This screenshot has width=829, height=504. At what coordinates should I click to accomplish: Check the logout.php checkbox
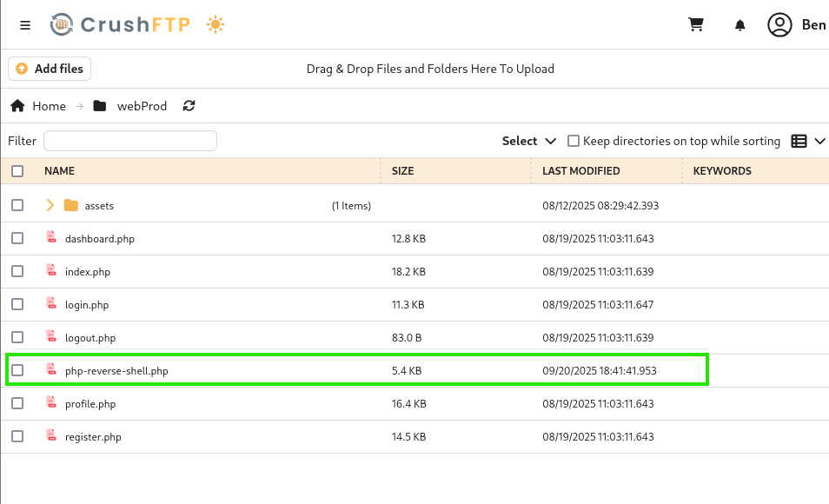(17, 337)
